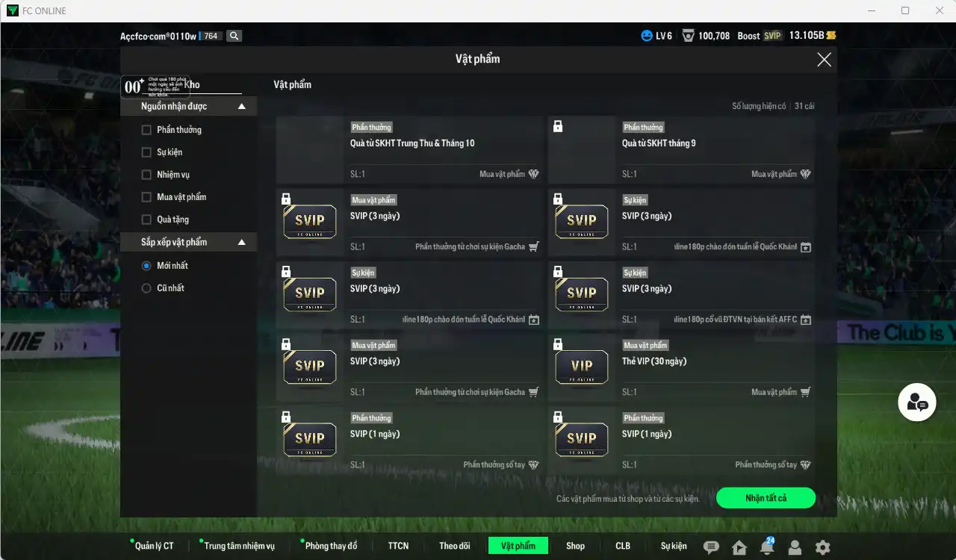Click the trophy icon beside 100,708
This screenshot has width=956, height=560.
tap(688, 36)
